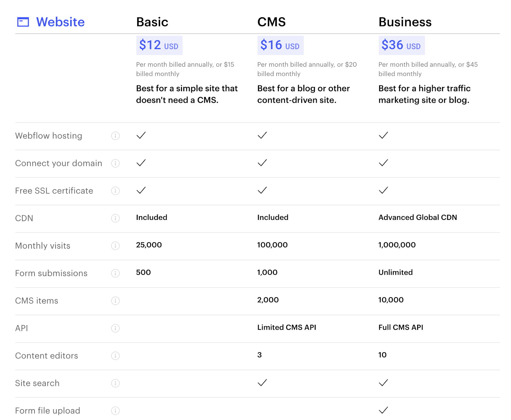Click CMS plan Webflow hosting checkmark
Screen dimensions: 511x420
pos(262,135)
